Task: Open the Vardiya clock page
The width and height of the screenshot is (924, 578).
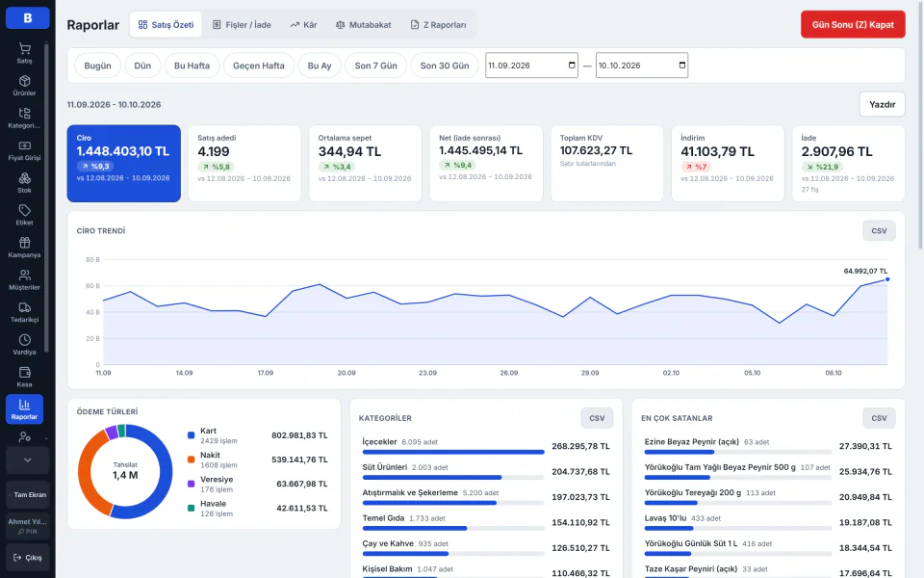Action: click(x=24, y=345)
